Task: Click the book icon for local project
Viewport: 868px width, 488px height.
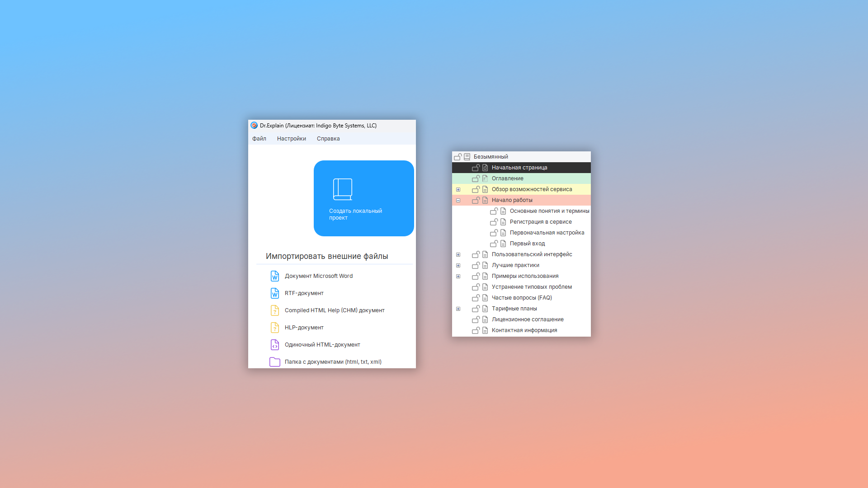Action: pos(342,189)
